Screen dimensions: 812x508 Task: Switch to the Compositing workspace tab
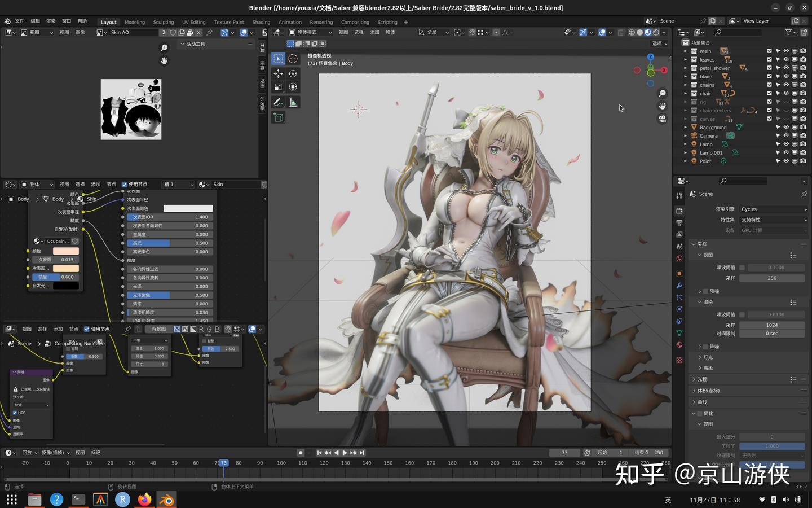(355, 22)
